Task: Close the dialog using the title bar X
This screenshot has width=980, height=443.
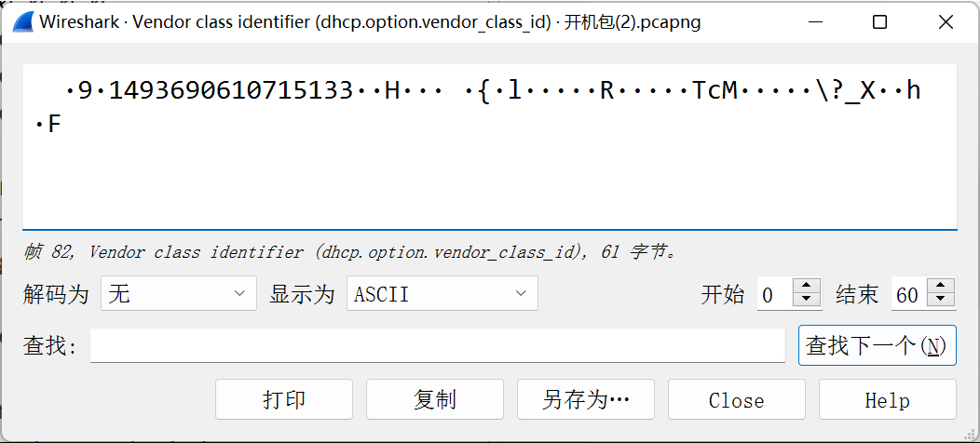Action: point(945,22)
